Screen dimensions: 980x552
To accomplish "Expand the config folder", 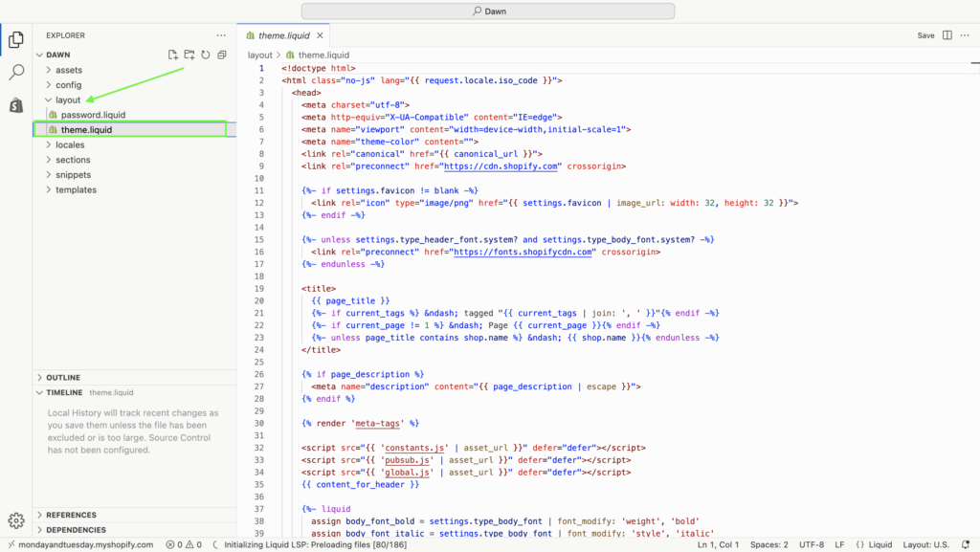I will click(49, 85).
